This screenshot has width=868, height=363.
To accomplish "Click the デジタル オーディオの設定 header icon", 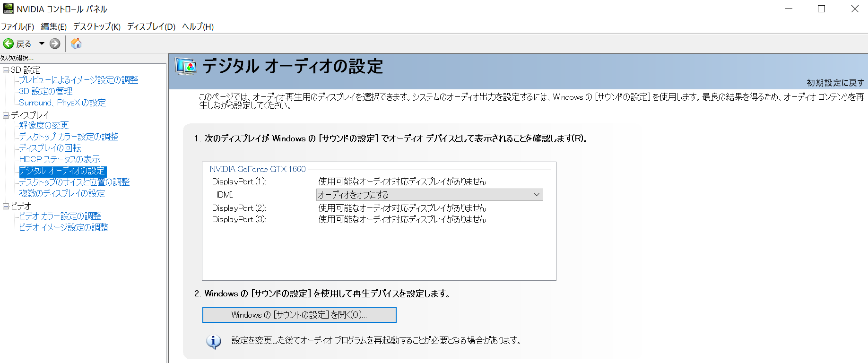I will click(x=186, y=66).
